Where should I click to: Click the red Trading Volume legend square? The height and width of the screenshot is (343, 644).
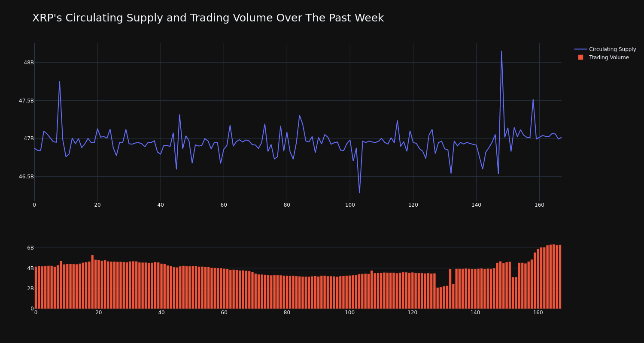[x=580, y=57]
